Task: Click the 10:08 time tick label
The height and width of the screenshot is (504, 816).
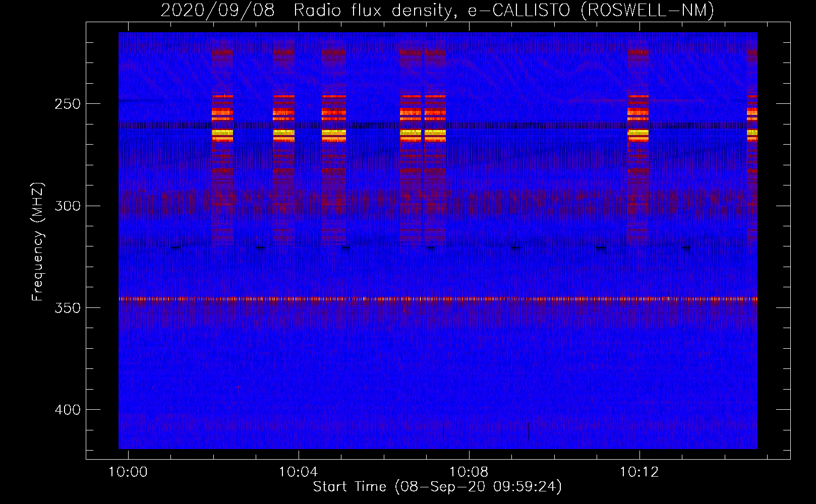Action: click(469, 472)
